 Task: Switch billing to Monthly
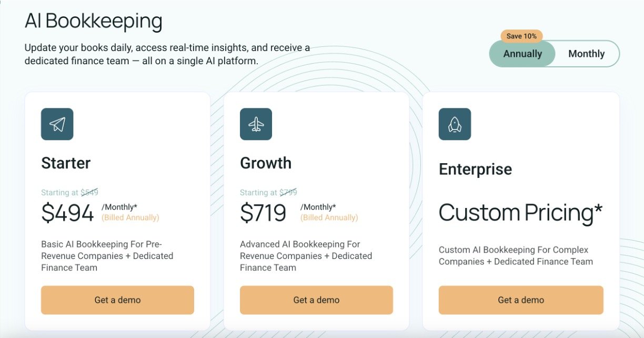coord(586,54)
